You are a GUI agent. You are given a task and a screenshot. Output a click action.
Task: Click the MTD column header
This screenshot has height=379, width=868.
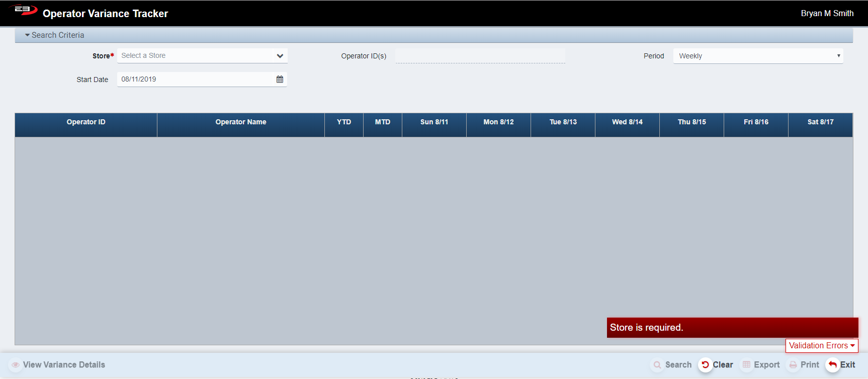pyautogui.click(x=383, y=122)
